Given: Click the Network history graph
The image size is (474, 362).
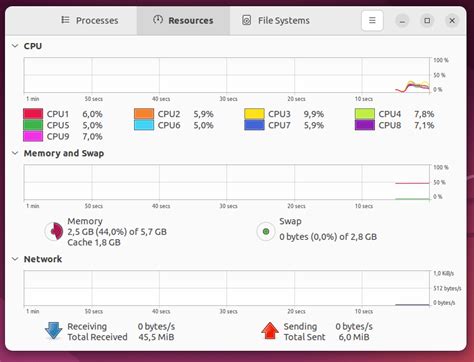Looking at the screenshot, I should [x=227, y=288].
